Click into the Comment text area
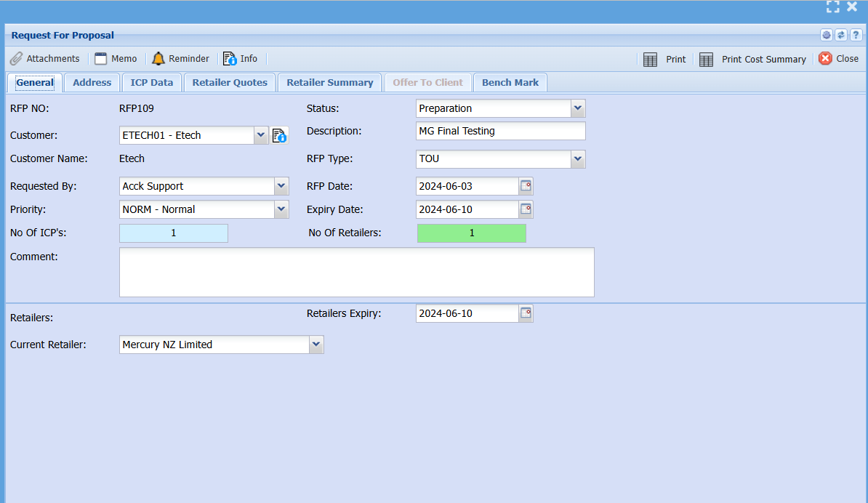 pos(356,273)
